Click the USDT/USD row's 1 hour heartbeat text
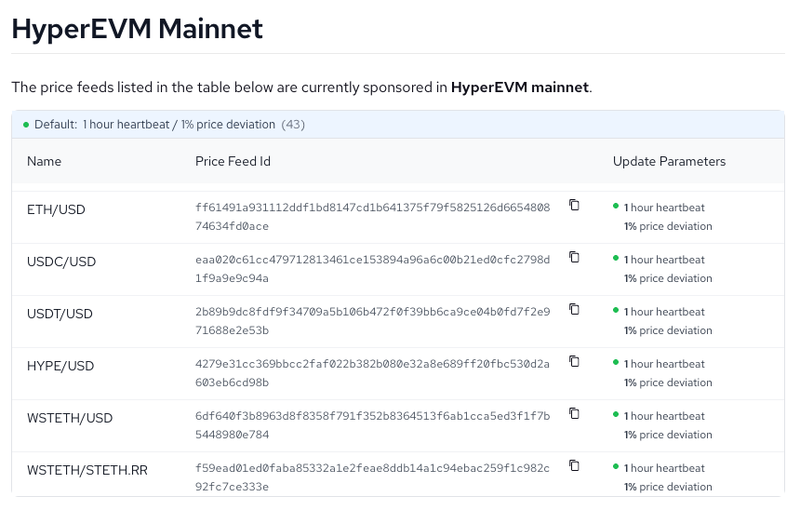 click(x=664, y=312)
